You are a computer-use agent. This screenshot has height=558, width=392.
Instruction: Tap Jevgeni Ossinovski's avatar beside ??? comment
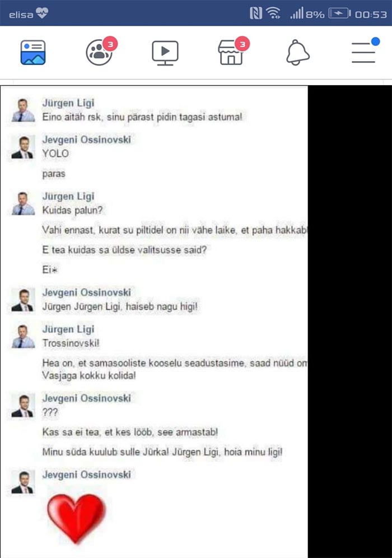(x=23, y=406)
